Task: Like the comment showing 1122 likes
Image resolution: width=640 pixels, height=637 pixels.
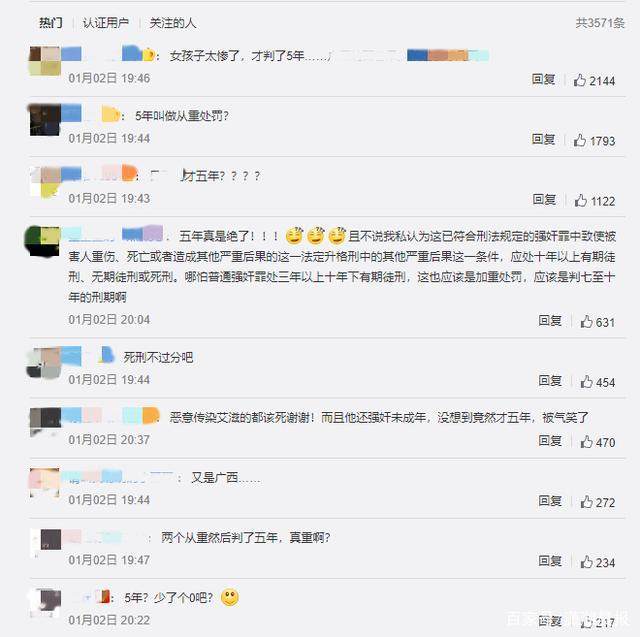Action: 580,200
